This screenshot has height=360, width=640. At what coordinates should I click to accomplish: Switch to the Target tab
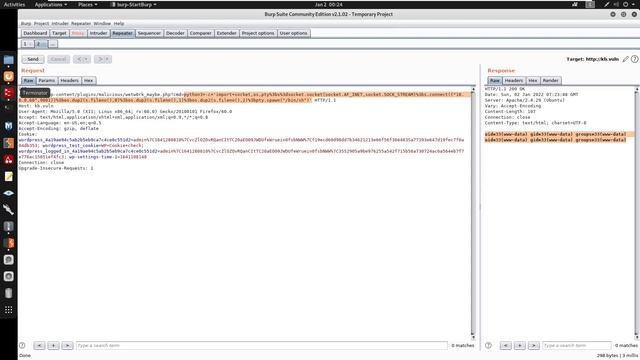(x=59, y=33)
